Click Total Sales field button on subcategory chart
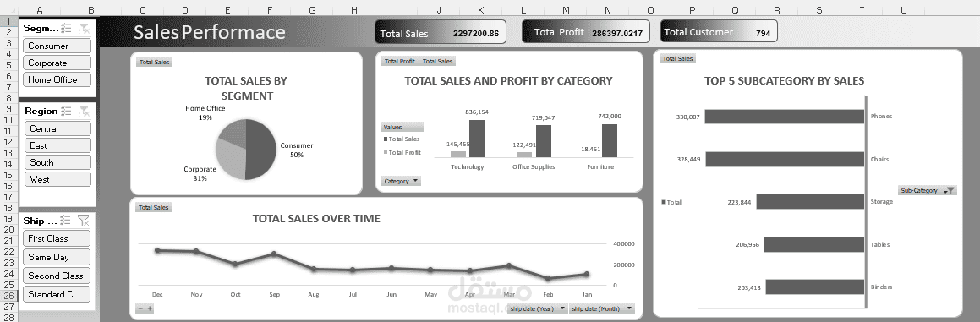 [x=677, y=59]
